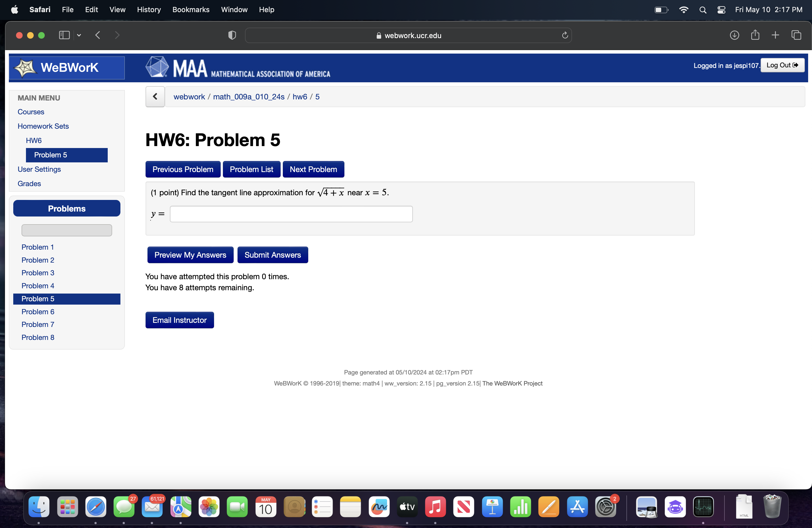Click the privacy shield icon
812x528 pixels.
(x=232, y=35)
